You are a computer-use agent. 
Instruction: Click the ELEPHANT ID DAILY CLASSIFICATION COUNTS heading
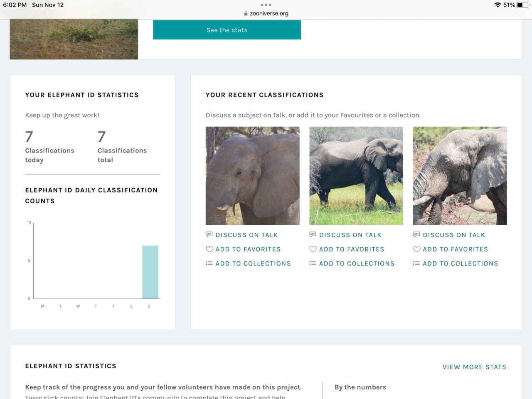[x=91, y=195]
